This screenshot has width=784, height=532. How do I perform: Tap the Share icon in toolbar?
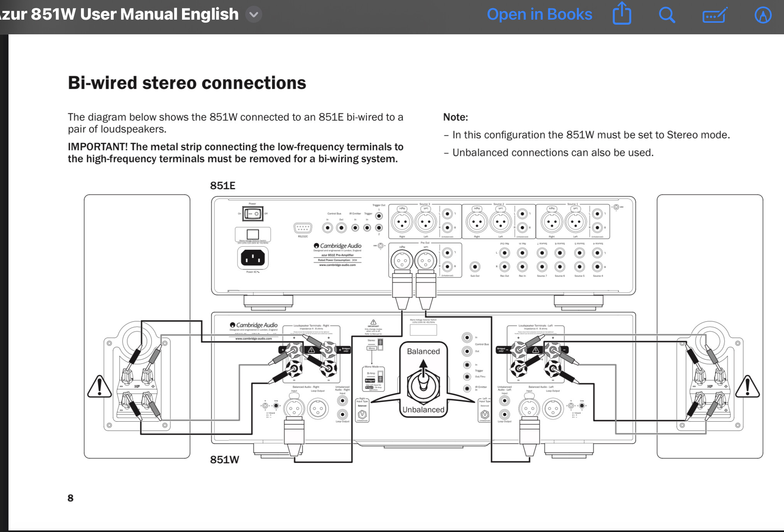coord(622,13)
